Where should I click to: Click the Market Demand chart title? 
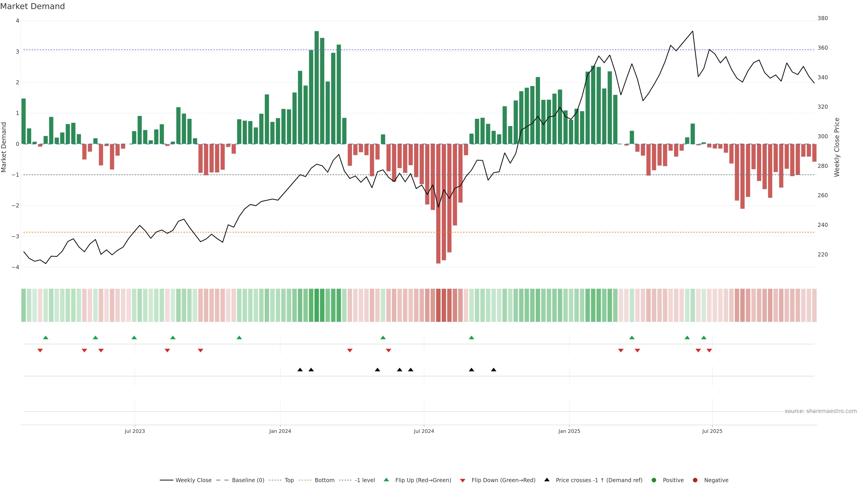32,6
